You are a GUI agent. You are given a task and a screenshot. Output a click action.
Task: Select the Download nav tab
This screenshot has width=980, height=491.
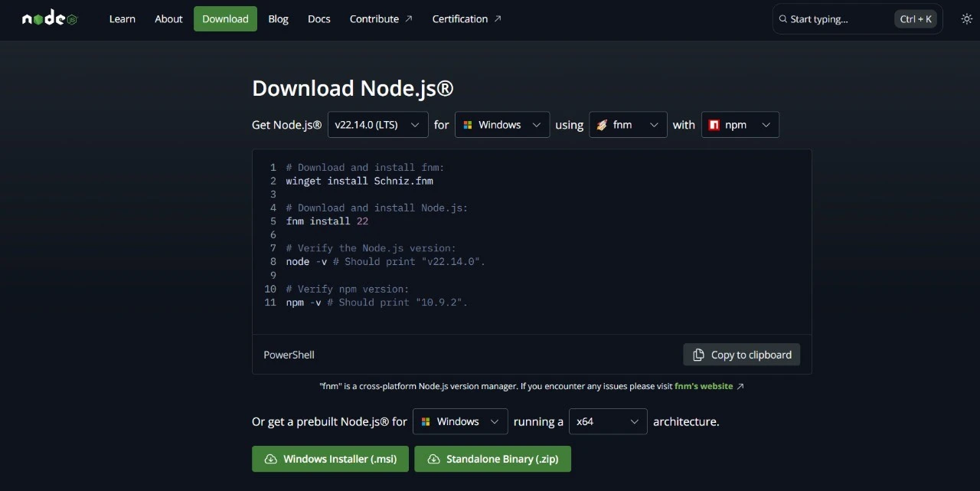pos(225,19)
